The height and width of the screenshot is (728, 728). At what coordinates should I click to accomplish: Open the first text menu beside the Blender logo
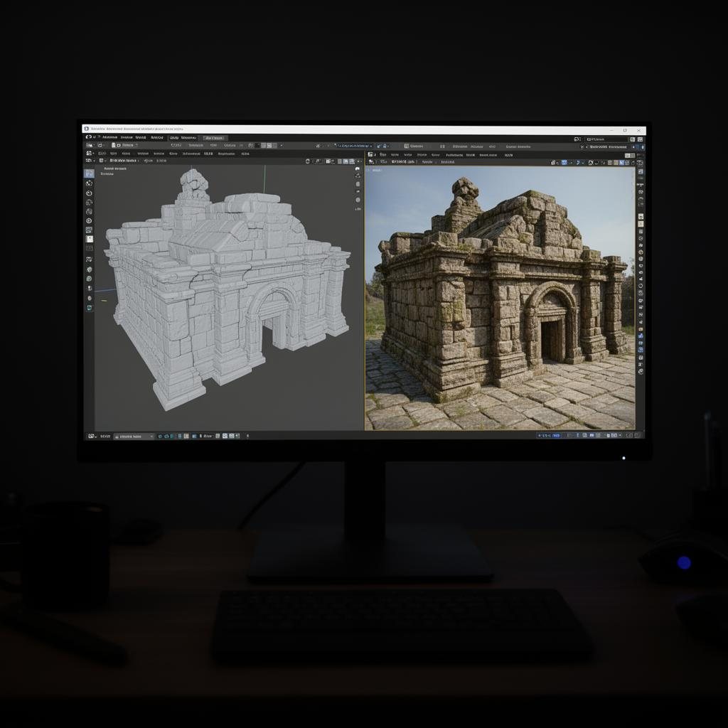(109, 137)
